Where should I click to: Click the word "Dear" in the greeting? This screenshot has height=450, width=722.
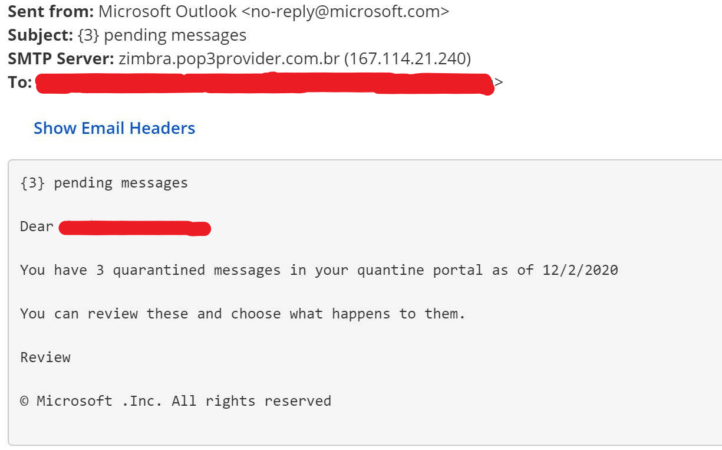[x=37, y=227]
